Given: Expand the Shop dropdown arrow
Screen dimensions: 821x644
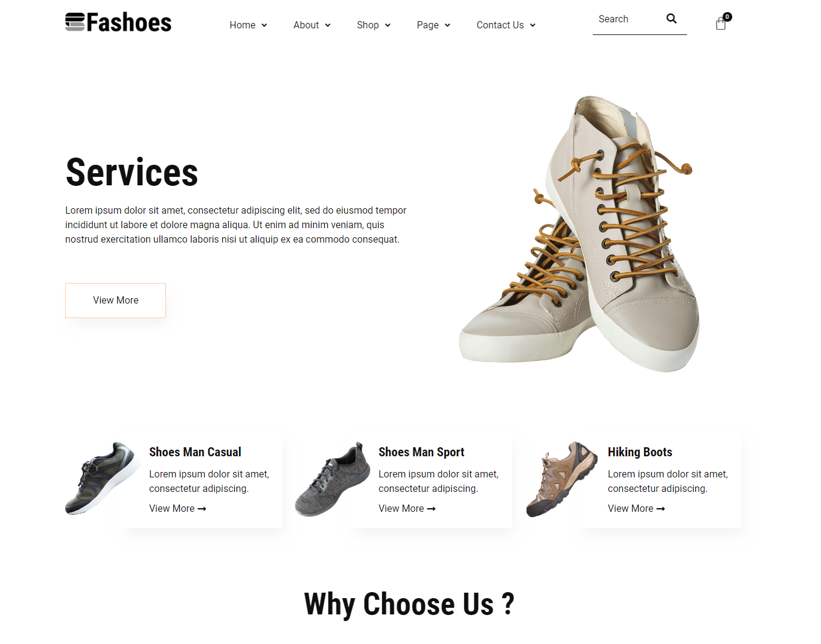Looking at the screenshot, I should (x=388, y=25).
